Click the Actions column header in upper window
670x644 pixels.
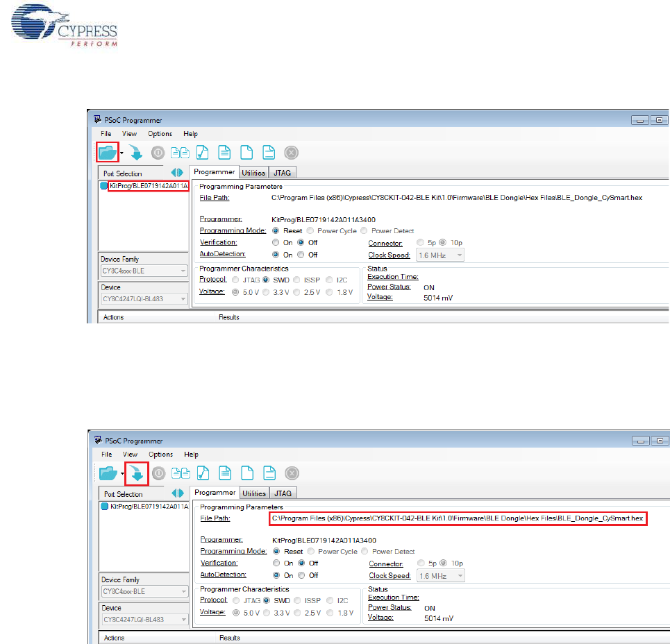tap(113, 317)
